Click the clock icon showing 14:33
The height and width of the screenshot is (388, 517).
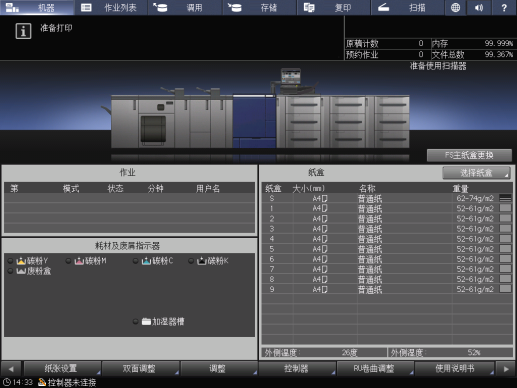pyautogui.click(x=6, y=382)
